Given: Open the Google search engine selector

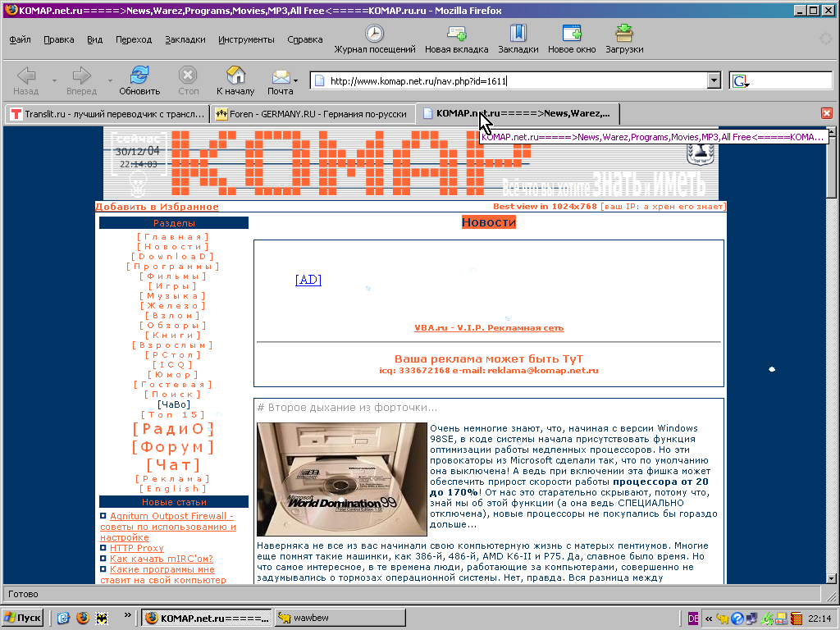Looking at the screenshot, I should 741,81.
